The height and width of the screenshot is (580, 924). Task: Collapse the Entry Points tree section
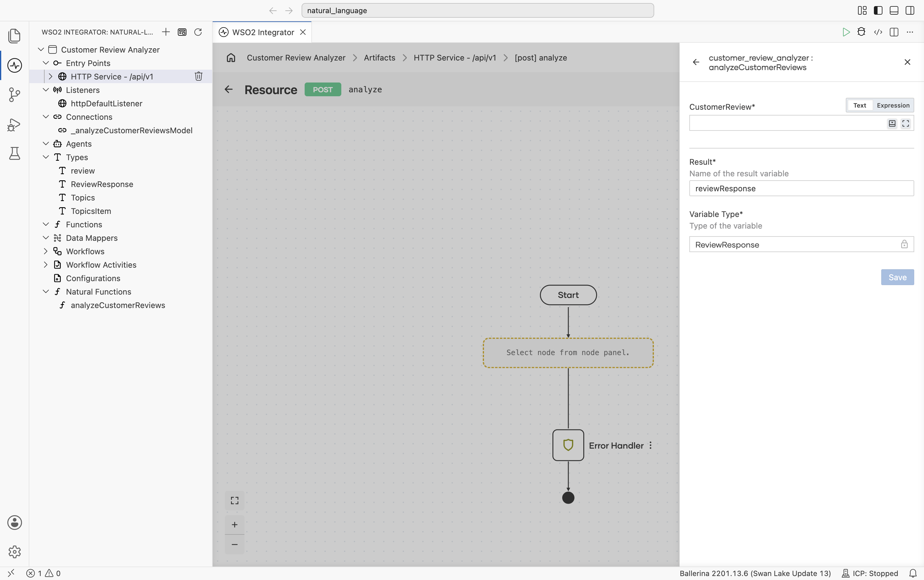46,63
